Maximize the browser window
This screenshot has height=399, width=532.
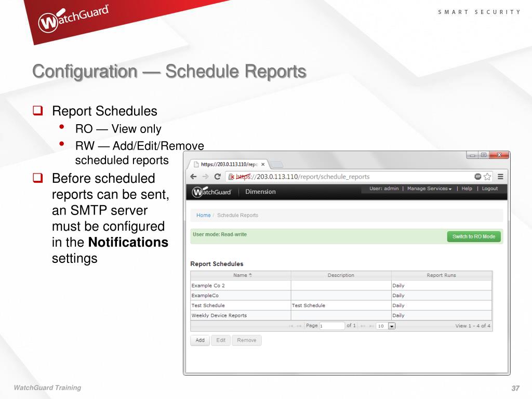pos(484,155)
